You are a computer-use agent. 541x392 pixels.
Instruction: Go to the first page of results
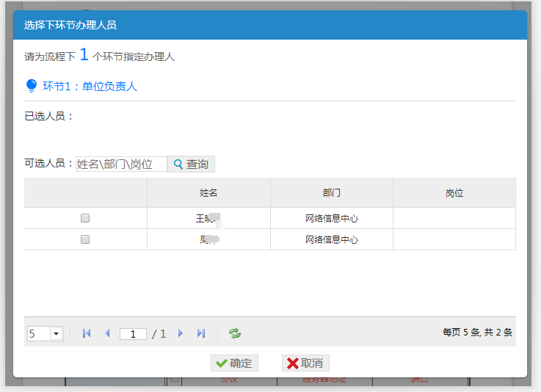(x=87, y=333)
